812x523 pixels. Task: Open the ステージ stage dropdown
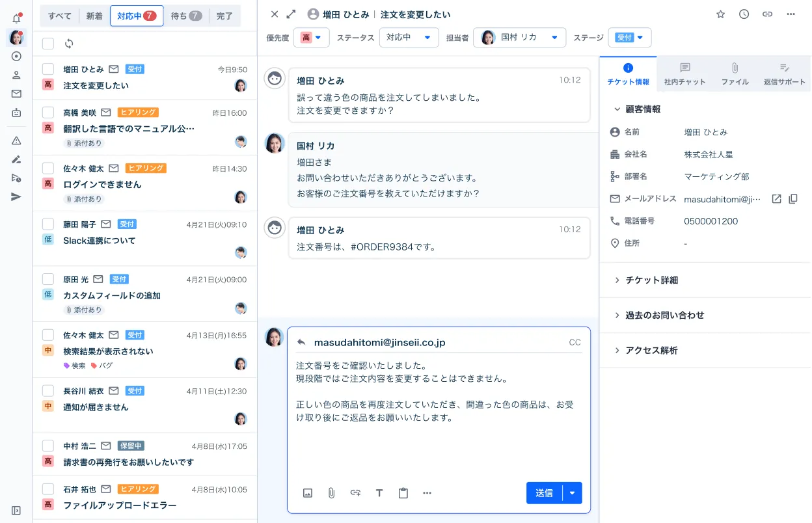coord(630,38)
